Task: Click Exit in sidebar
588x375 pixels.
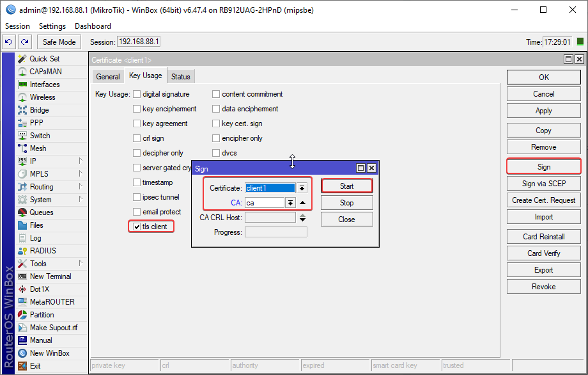Action: point(35,365)
